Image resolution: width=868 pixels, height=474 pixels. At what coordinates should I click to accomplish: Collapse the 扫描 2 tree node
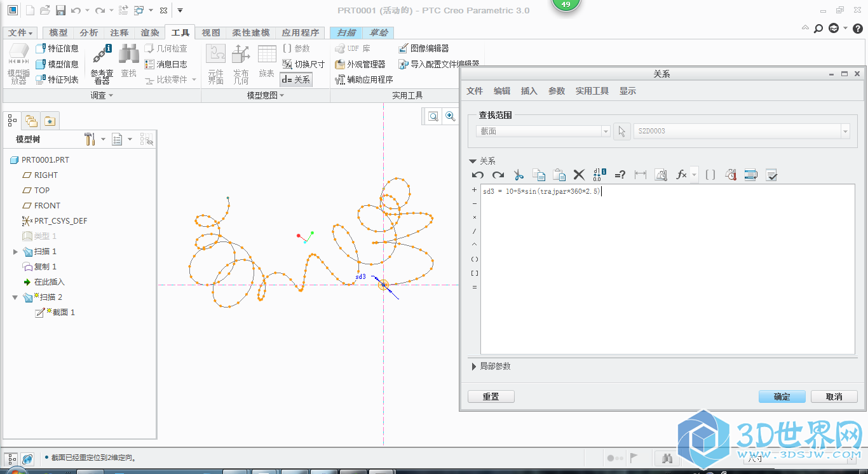[x=15, y=297]
